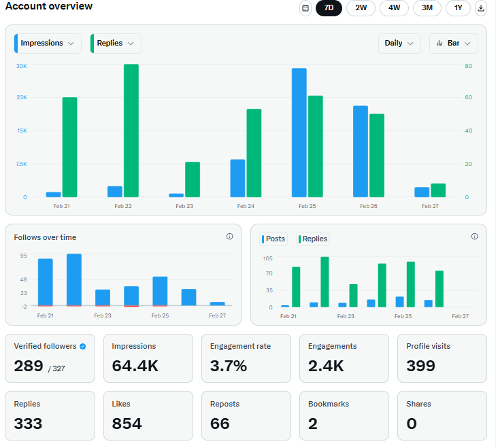This screenshot has height=448, width=498.
Task: Open the calendar date picker icon
Action: [x=305, y=8]
